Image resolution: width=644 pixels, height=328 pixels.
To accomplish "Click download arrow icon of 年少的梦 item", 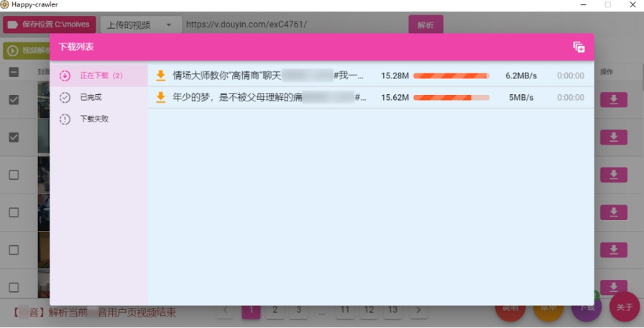I will coord(160,97).
